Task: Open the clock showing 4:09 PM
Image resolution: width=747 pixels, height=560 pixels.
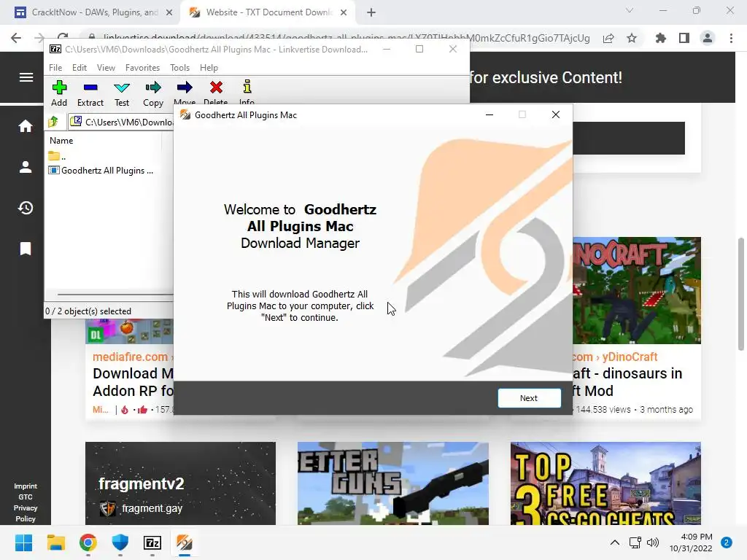Action: (691, 542)
